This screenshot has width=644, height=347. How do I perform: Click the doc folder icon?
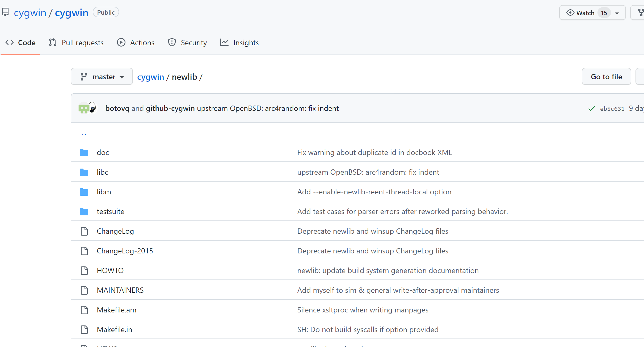click(84, 153)
